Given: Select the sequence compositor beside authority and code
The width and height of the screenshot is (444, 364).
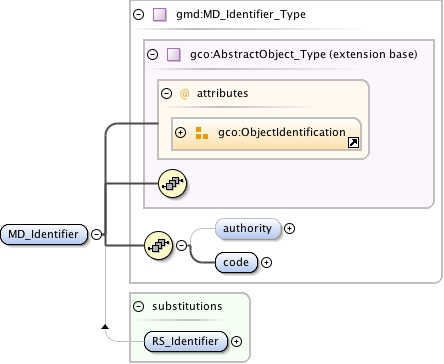Looking at the screenshot, I should tap(158, 246).
